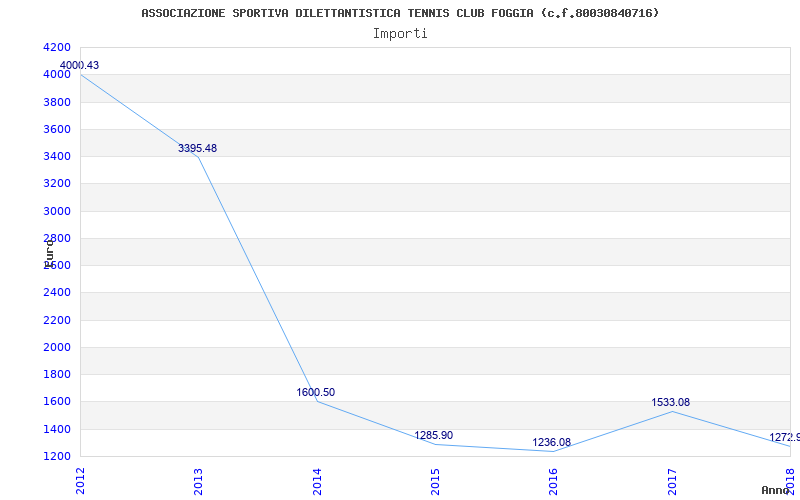The height and width of the screenshot is (500, 800).
Task: Click the 1200 y-axis tick label
Action: click(x=57, y=456)
